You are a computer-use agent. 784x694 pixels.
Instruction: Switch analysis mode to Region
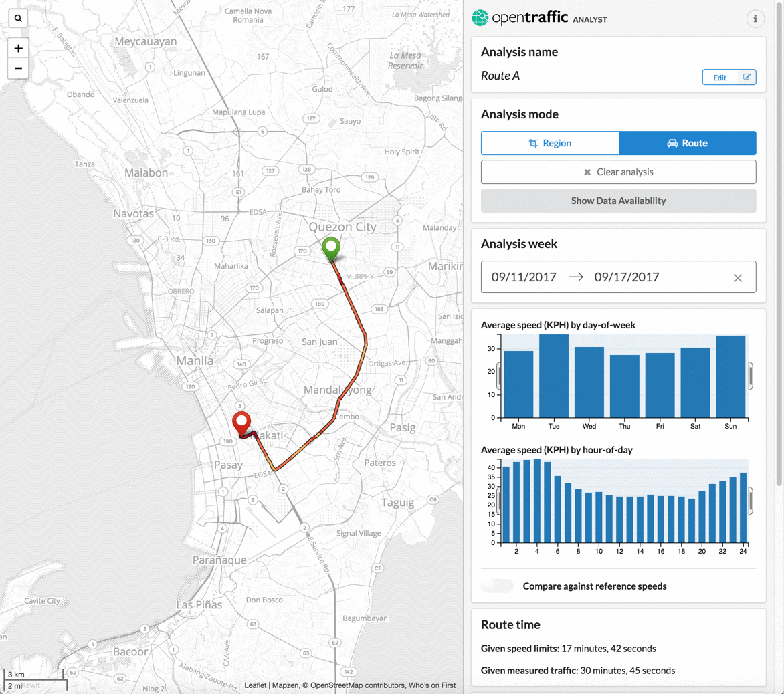(550, 143)
